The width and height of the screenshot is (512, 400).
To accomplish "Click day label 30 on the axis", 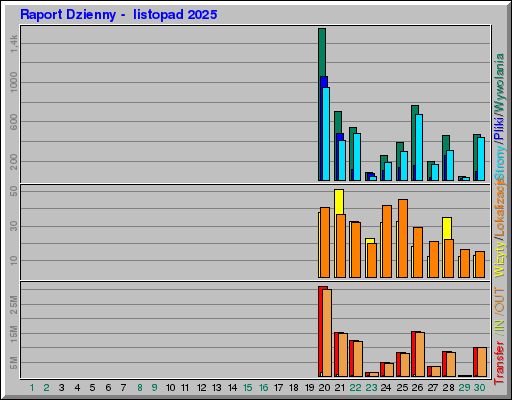I will 479,388.
